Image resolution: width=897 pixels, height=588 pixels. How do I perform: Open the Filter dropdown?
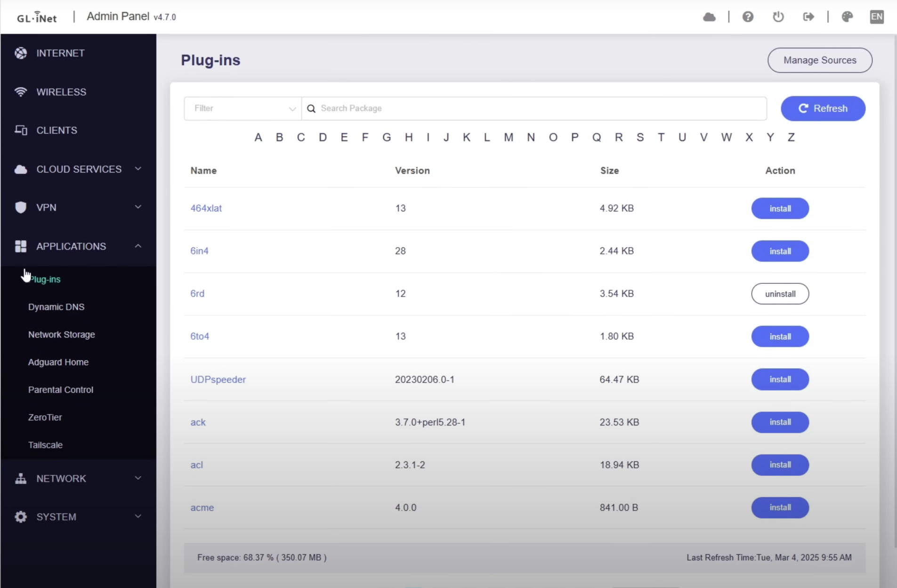pyautogui.click(x=243, y=109)
